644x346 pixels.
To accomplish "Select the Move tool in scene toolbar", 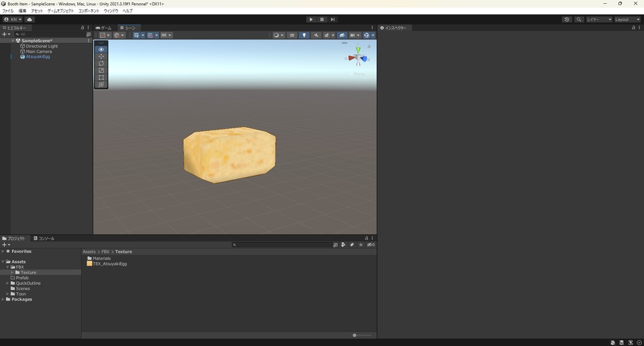I will [101, 56].
